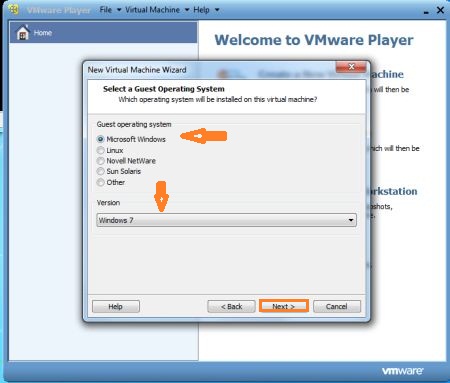The height and width of the screenshot is (383, 450).
Task: Select the Microsoft Windows radio button
Action: (x=100, y=139)
